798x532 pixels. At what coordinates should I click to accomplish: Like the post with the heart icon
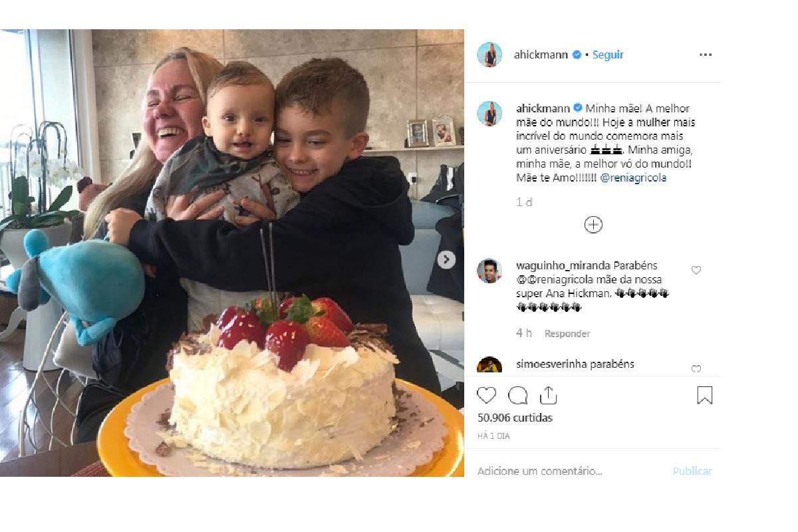click(x=487, y=396)
